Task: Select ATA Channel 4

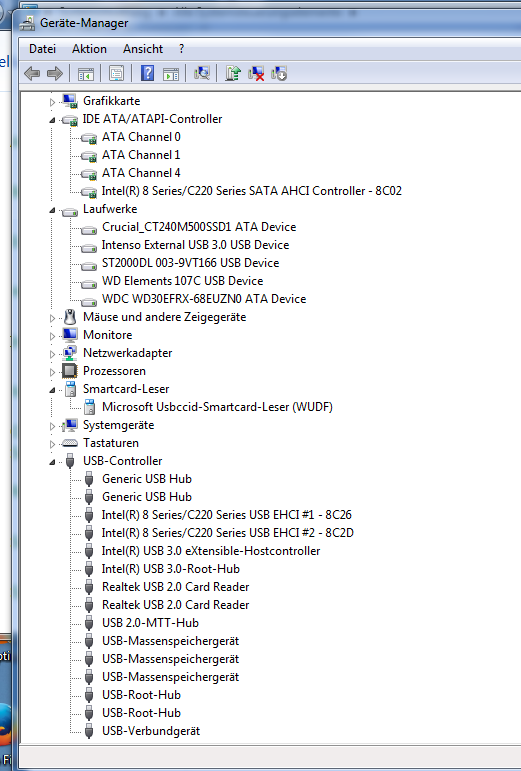Action: point(141,173)
